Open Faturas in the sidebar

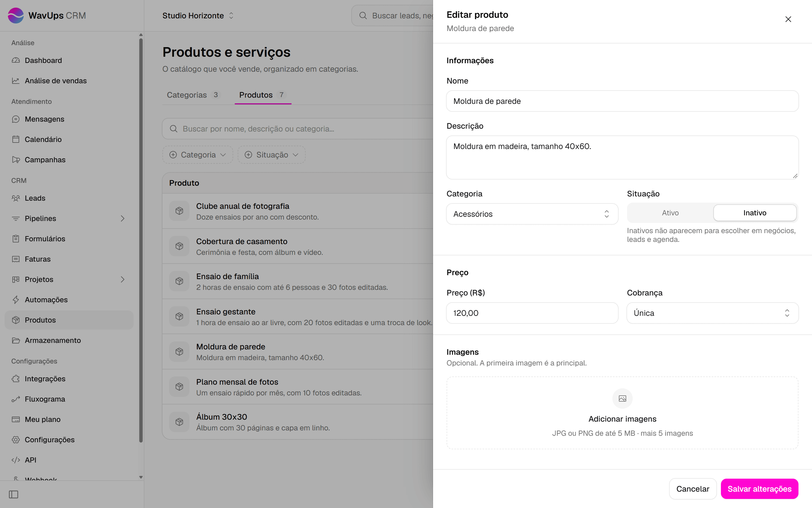click(x=69, y=259)
